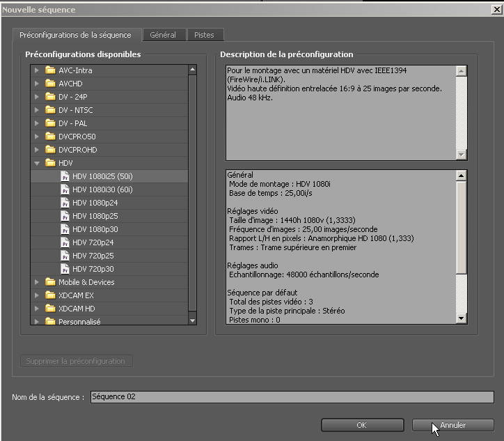Viewport: 504px width, 441px height.
Task: Close the Nouvelle séquence dialog
Action: [497, 10]
